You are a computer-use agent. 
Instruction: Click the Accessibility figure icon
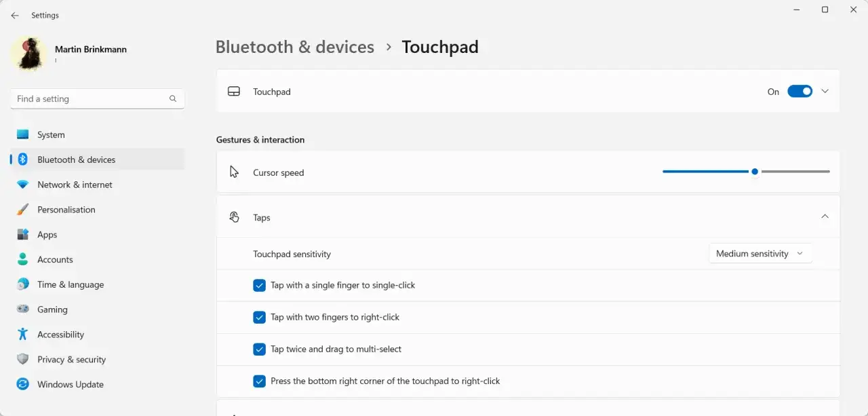point(23,334)
